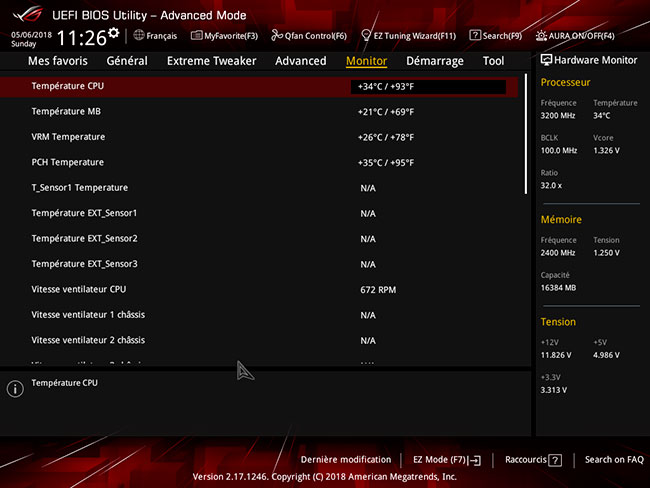Image resolution: width=650 pixels, height=488 pixels.
Task: Open the Extreme Tweaker tab
Action: point(211,61)
